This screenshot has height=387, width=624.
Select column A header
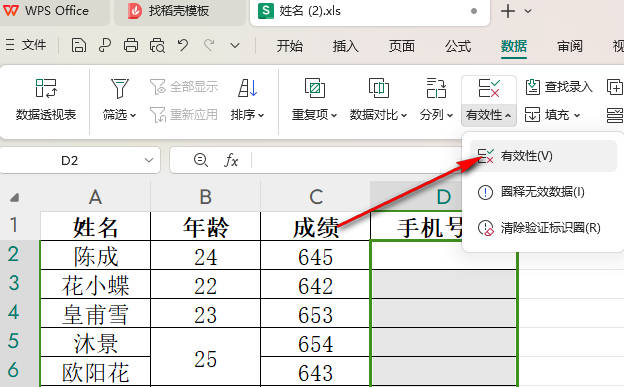click(x=95, y=197)
